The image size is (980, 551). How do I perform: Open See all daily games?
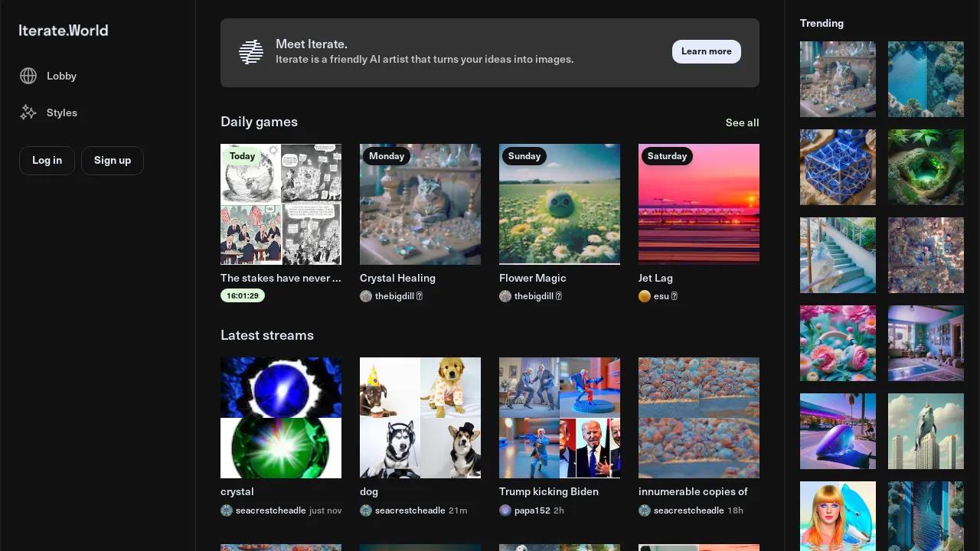(742, 122)
